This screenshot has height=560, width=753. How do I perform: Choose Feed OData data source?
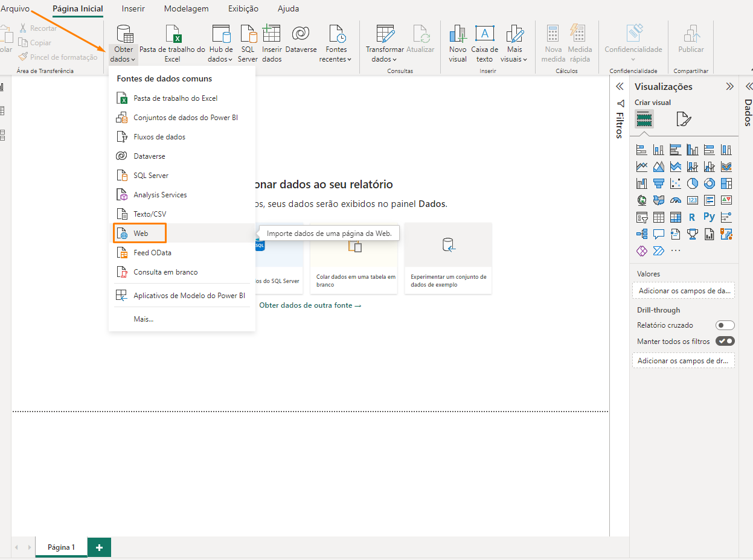pos(182,253)
